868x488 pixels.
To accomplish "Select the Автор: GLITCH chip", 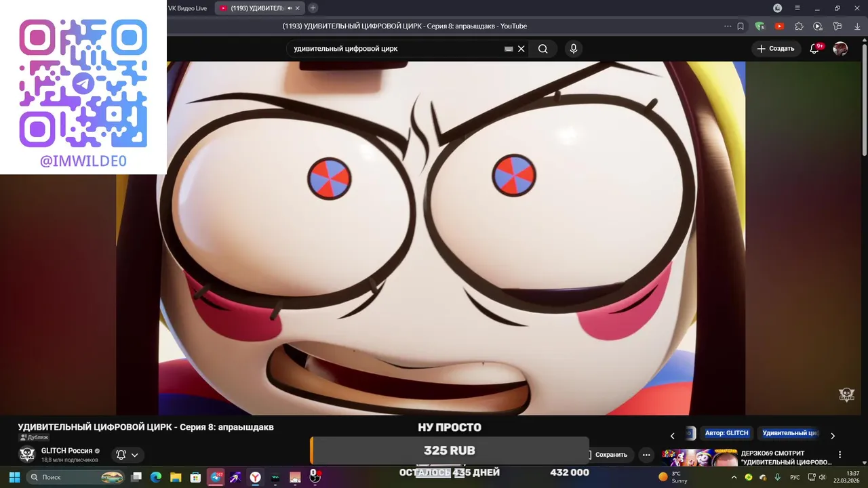I will point(726,433).
